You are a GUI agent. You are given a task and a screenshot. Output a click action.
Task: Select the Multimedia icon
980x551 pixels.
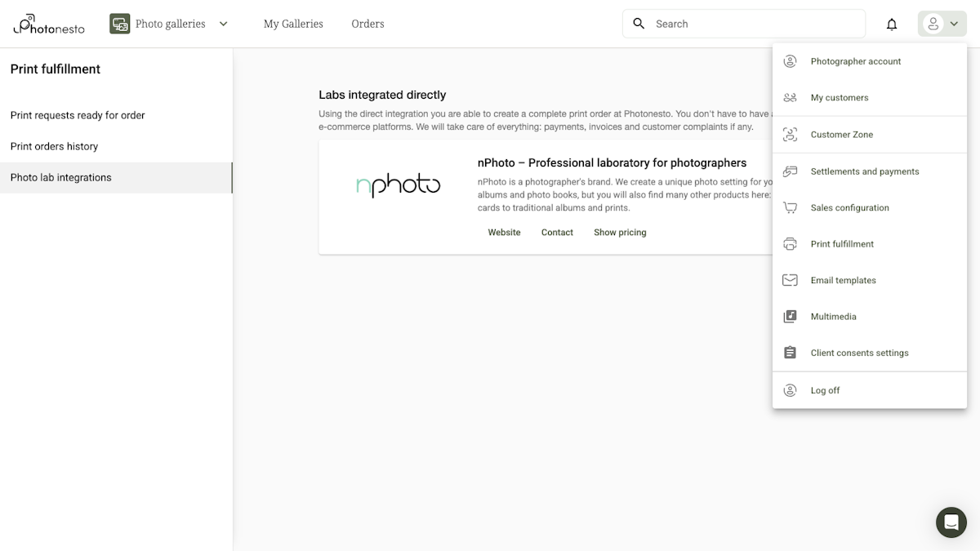point(790,316)
